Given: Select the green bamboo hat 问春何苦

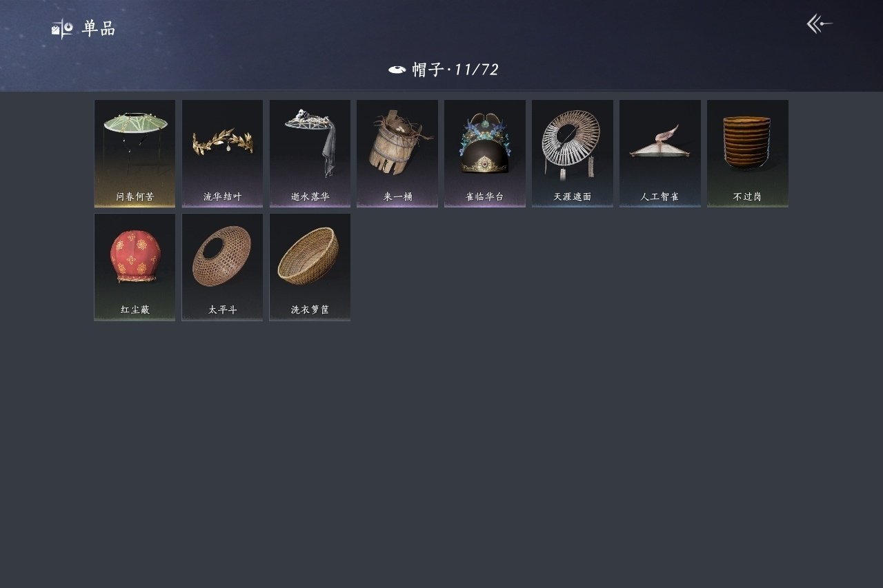Looking at the screenshot, I should click(x=135, y=154).
